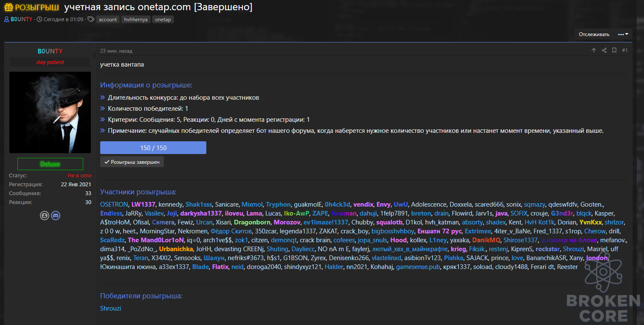Open the hvhhernya tag
Viewport: 644px width, 325px height.
click(x=136, y=20)
